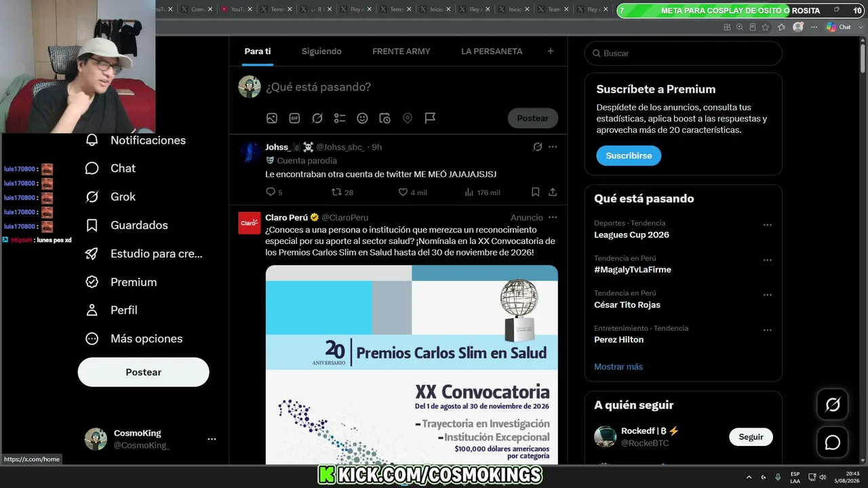Open more options on Claro Perú ad
This screenshot has height=488, width=868.
click(553, 218)
